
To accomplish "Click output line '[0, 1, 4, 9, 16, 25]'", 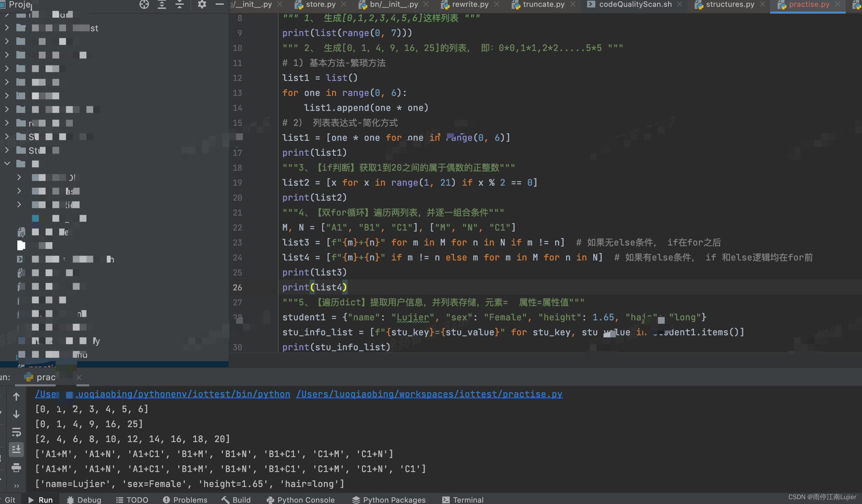I will pyautogui.click(x=89, y=424).
